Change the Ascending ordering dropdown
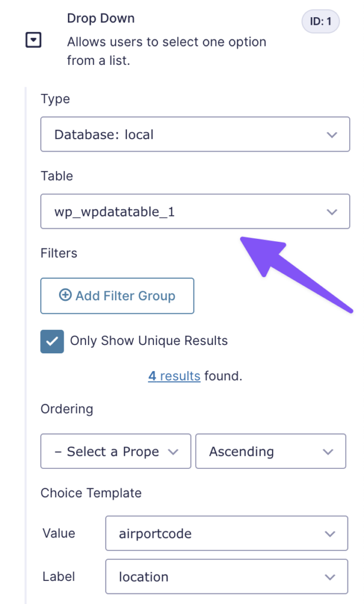Image resolution: width=364 pixels, height=604 pixels. click(270, 451)
